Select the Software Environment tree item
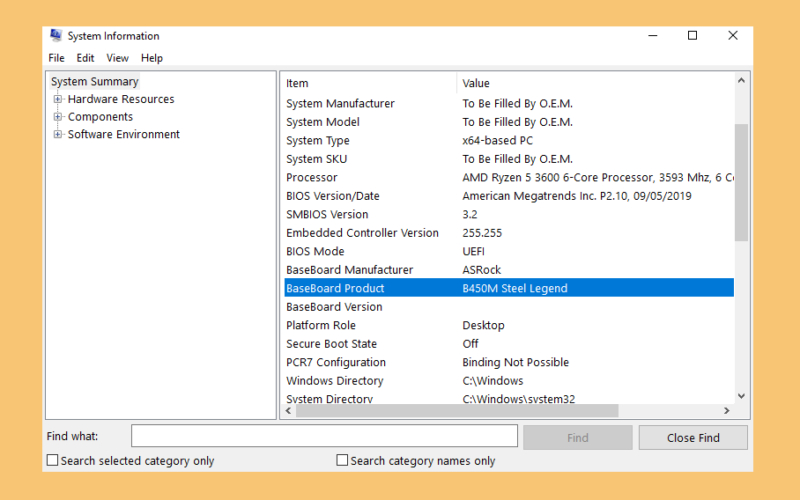This screenshot has height=500, width=800. point(123,134)
